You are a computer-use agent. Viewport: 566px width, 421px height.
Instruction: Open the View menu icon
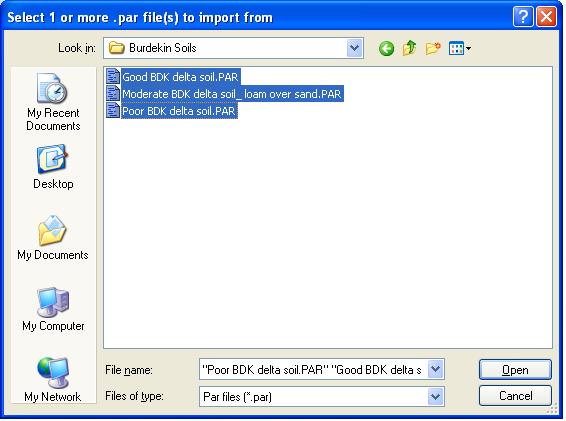pos(460,48)
